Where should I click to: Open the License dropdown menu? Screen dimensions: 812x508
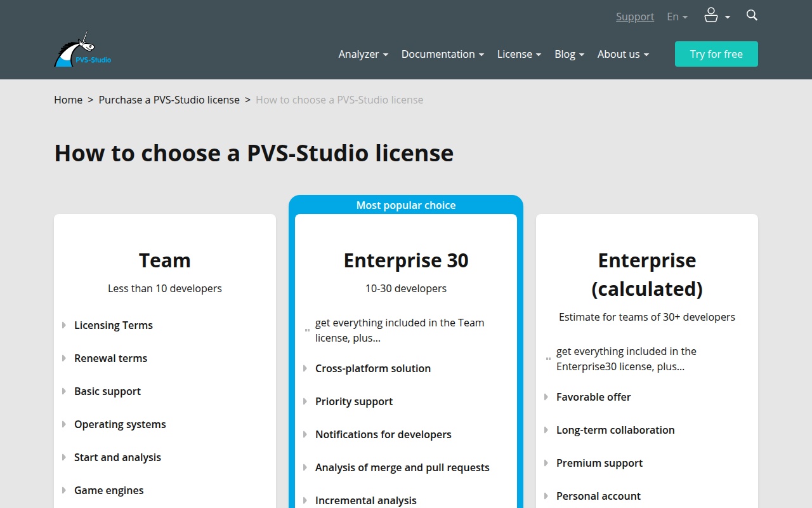[519, 54]
